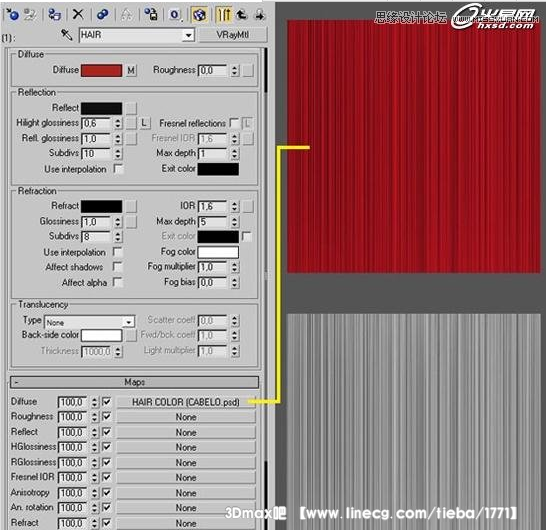Click the red hair texture preview
The width and height of the screenshot is (546, 530).
tap(413, 146)
